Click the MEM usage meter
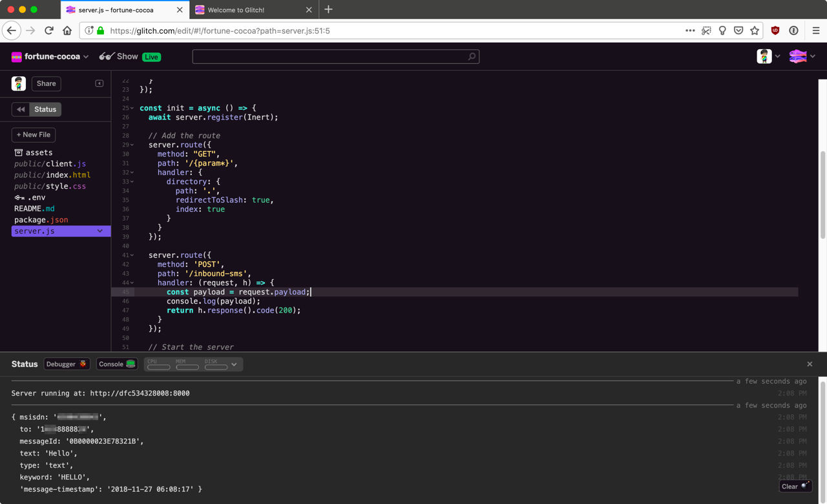This screenshot has height=504, width=827. 187,364
